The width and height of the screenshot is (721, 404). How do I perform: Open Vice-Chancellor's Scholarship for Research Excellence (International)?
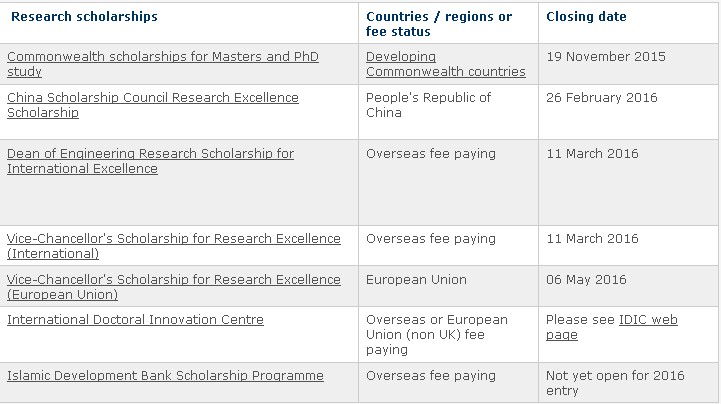coord(174,246)
